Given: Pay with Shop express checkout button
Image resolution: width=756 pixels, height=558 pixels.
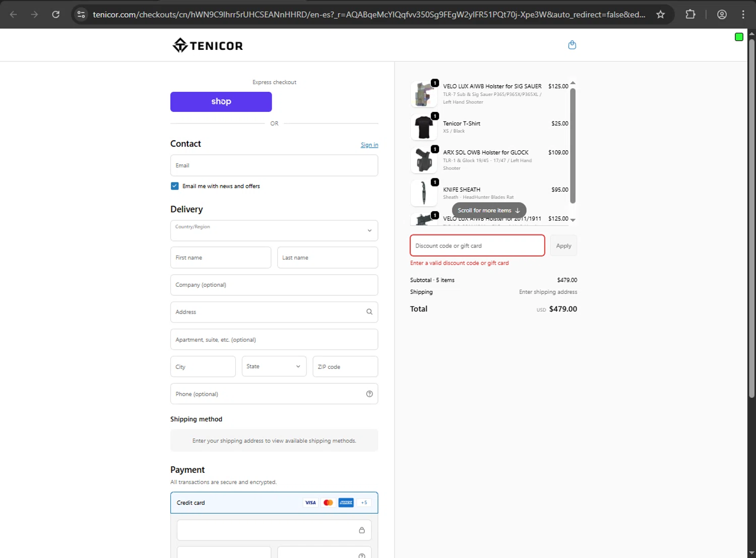Looking at the screenshot, I should 221,102.
